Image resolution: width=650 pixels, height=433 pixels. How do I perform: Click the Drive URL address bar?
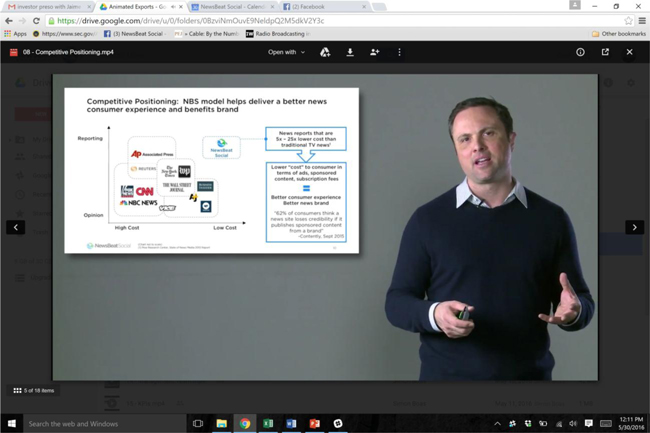(300, 20)
